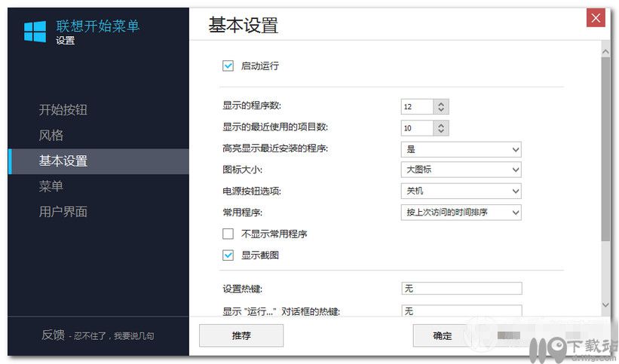This screenshot has height=364, width=619.
Task: Expand the 电源按钮选项 dropdown showing 关机
Action: (x=461, y=191)
